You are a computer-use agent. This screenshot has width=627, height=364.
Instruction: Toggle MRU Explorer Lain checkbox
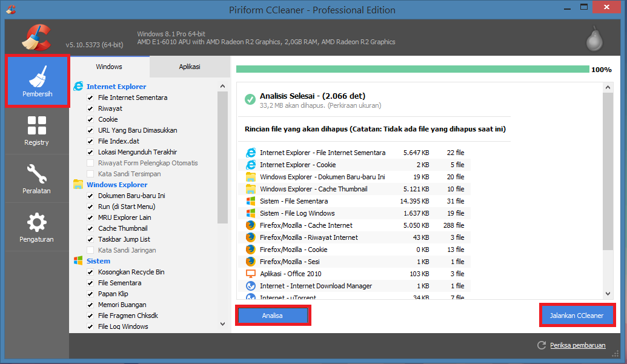coord(90,217)
